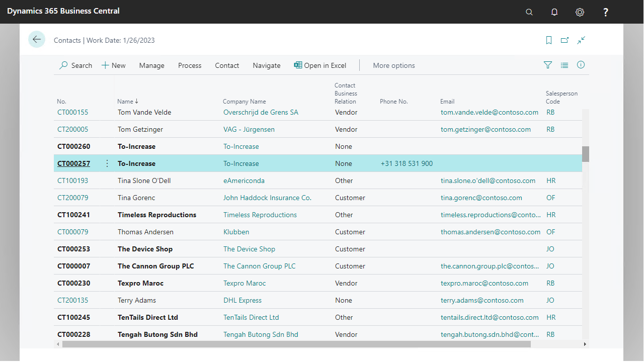Open contact CT000260
The width and height of the screenshot is (644, 362).
click(73, 146)
